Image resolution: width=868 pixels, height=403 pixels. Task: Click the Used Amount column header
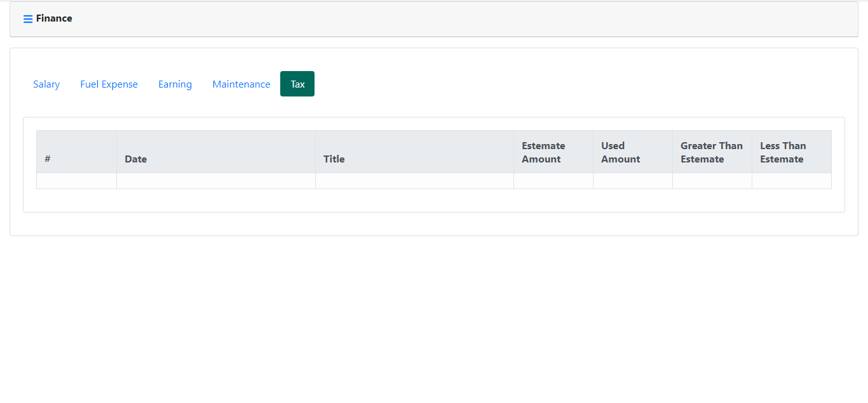[x=633, y=152]
